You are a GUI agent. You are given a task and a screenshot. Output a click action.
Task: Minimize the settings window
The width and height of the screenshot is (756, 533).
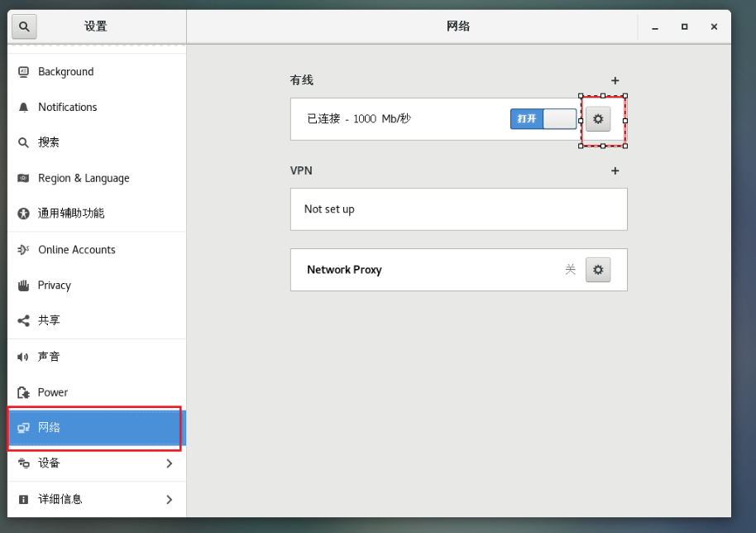tap(655, 27)
